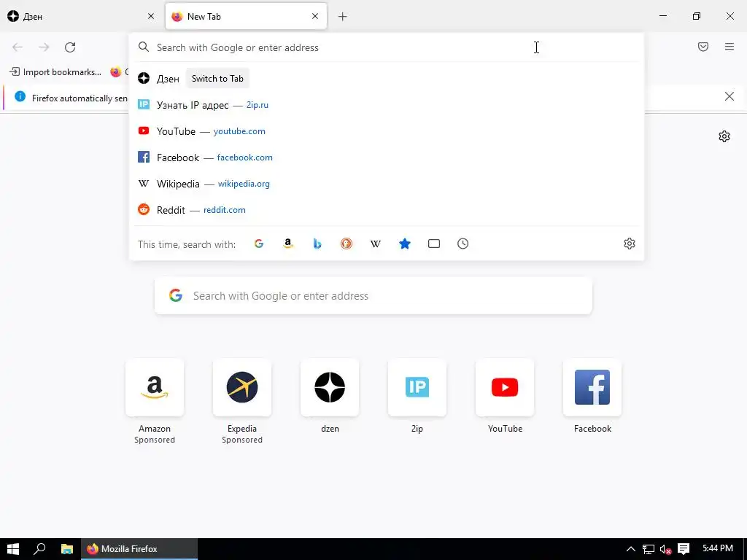The image size is (747, 560).
Task: Switch to the Дзен tab
Action: (x=81, y=16)
